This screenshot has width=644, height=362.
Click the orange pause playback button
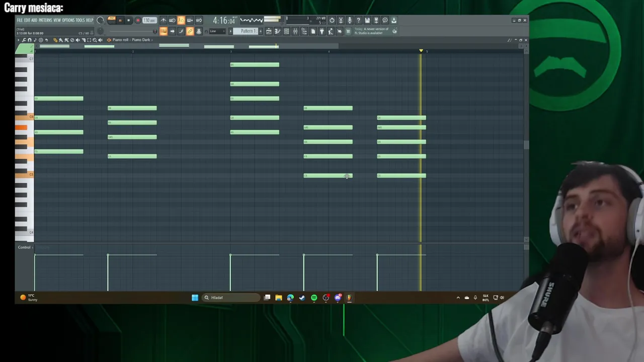point(120,20)
